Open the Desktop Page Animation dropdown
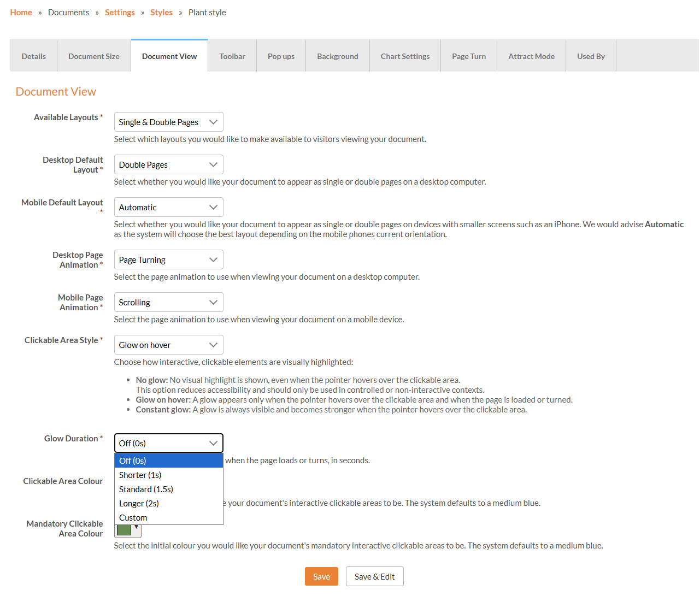This screenshot has height=596, width=700. coord(168,260)
